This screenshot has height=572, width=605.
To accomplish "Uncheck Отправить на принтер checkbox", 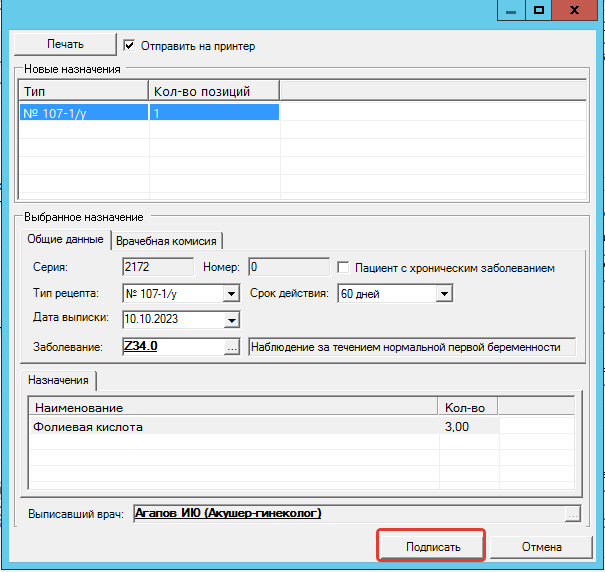I will coord(129,45).
